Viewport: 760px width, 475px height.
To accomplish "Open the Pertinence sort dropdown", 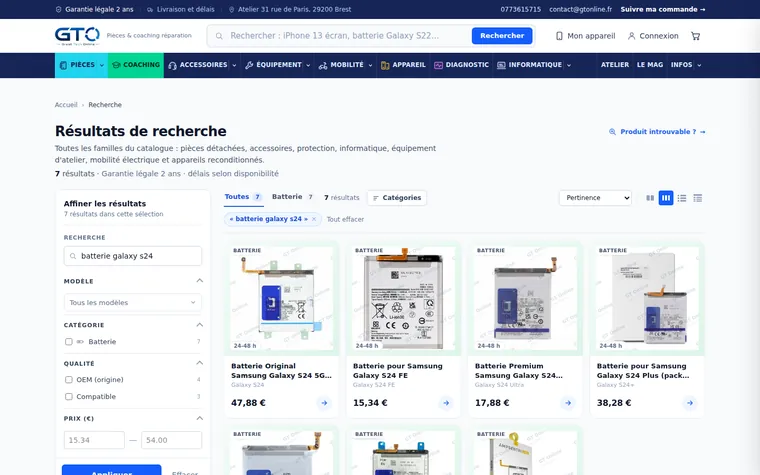I will [x=595, y=198].
